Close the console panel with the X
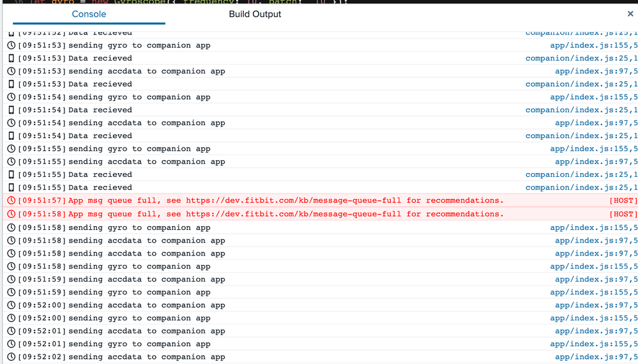 pyautogui.click(x=630, y=14)
